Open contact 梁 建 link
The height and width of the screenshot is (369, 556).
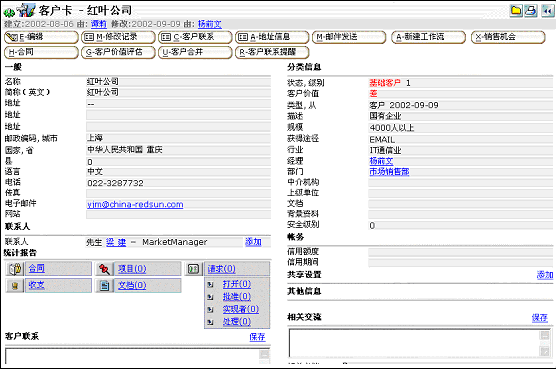click(116, 242)
